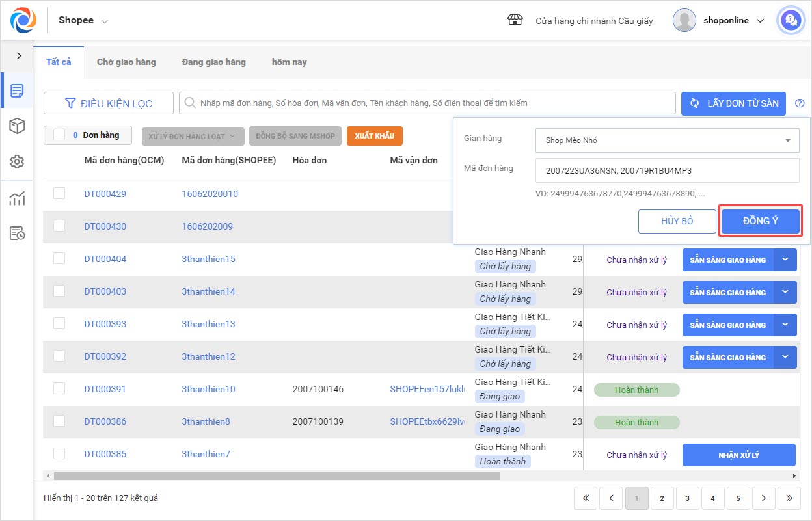Viewport: 812px width, 521px height.
Task: Click the store branch icon
Action: [x=515, y=20]
